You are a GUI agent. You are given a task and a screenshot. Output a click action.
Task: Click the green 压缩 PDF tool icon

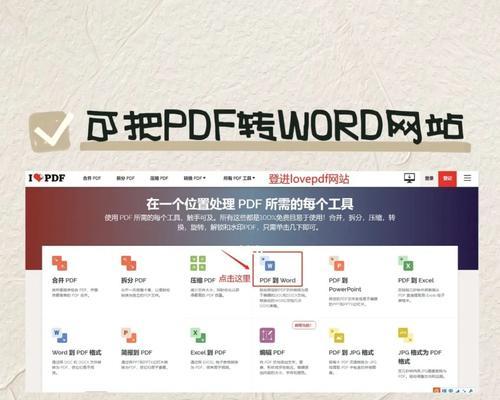tap(198, 263)
